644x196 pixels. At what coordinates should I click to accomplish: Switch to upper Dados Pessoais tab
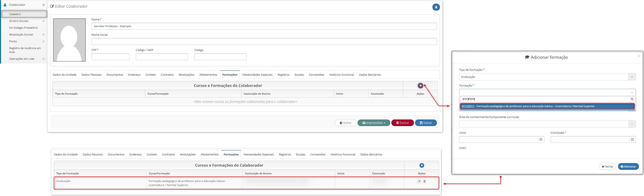pos(92,75)
